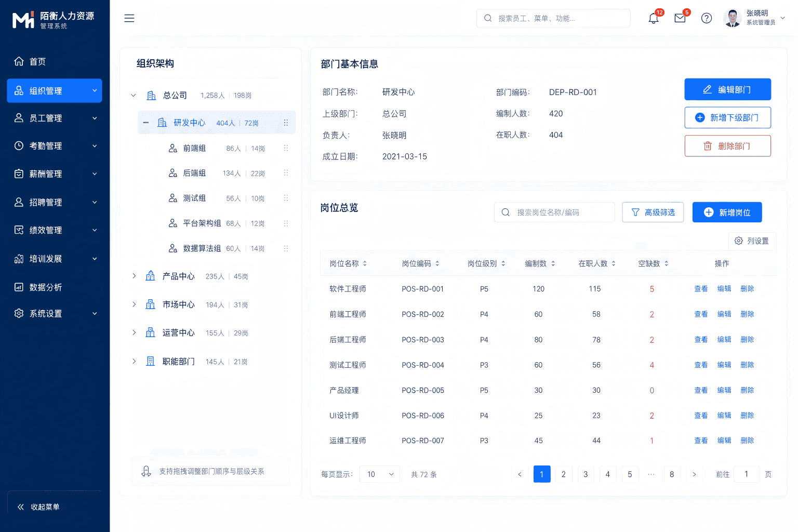
Task: Click drag handle of 数据算法组 row
Action: pos(286,248)
